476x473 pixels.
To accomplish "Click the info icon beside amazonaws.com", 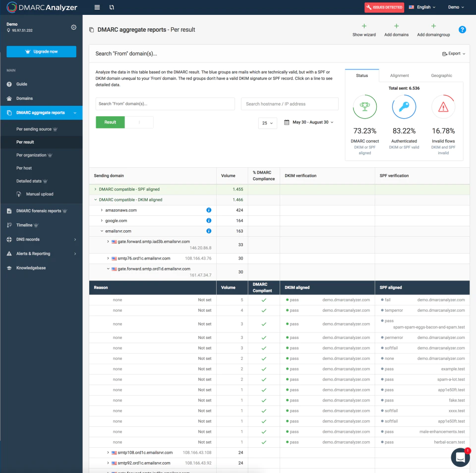I will (x=209, y=210).
